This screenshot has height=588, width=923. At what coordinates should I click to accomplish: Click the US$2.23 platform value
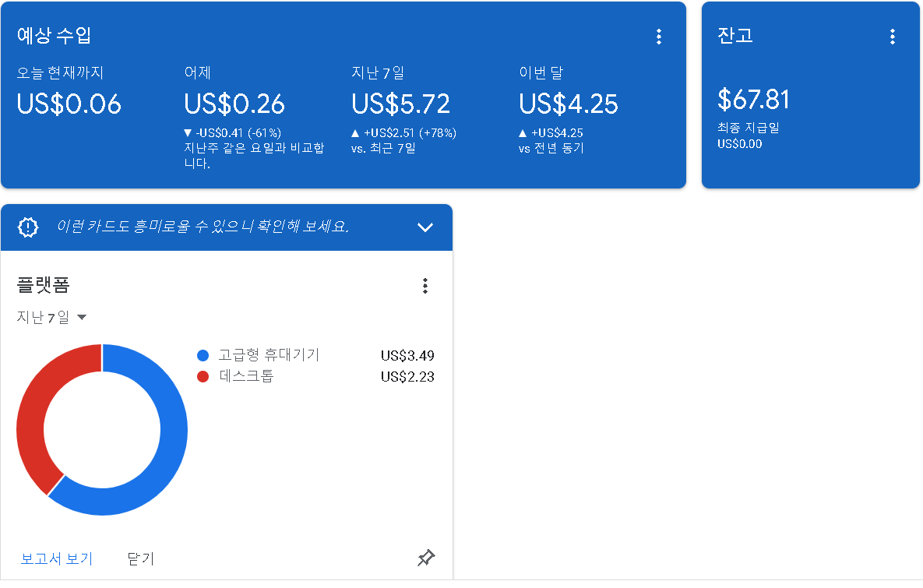point(407,377)
